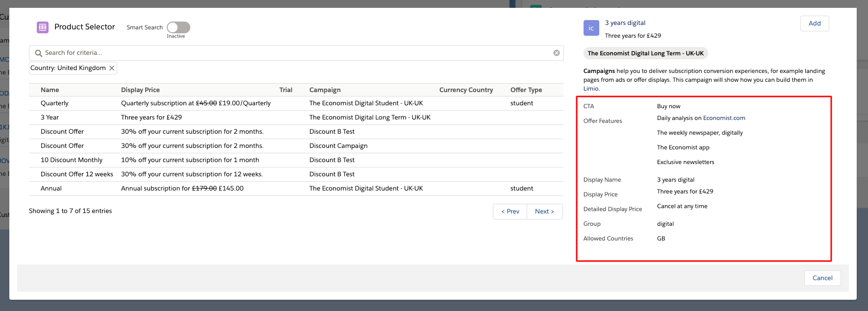The width and height of the screenshot is (868, 311).
Task: Click in the Search for criteria field
Action: [x=296, y=53]
